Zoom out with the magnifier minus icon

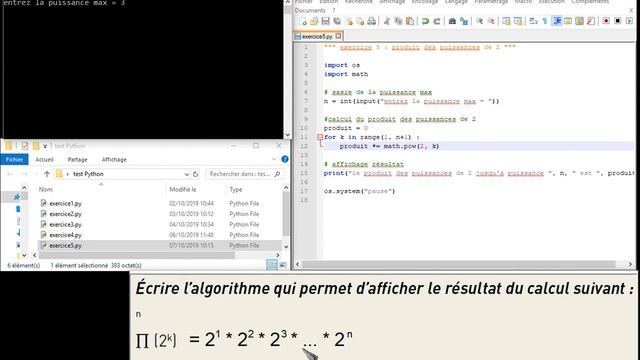(491, 21)
